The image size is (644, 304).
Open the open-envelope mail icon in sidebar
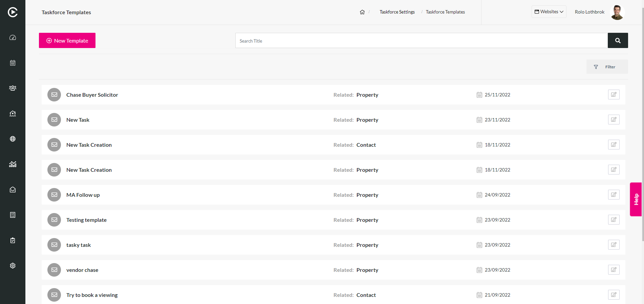(x=13, y=190)
